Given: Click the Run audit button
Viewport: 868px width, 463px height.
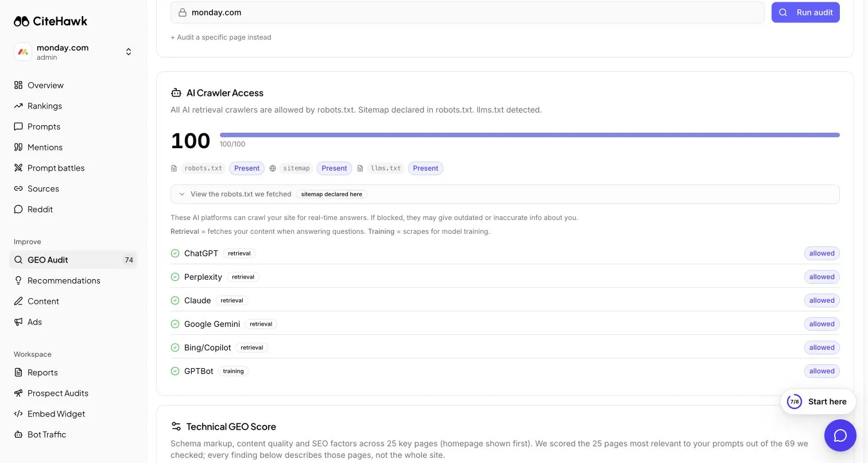Looking at the screenshot, I should pyautogui.click(x=805, y=13).
